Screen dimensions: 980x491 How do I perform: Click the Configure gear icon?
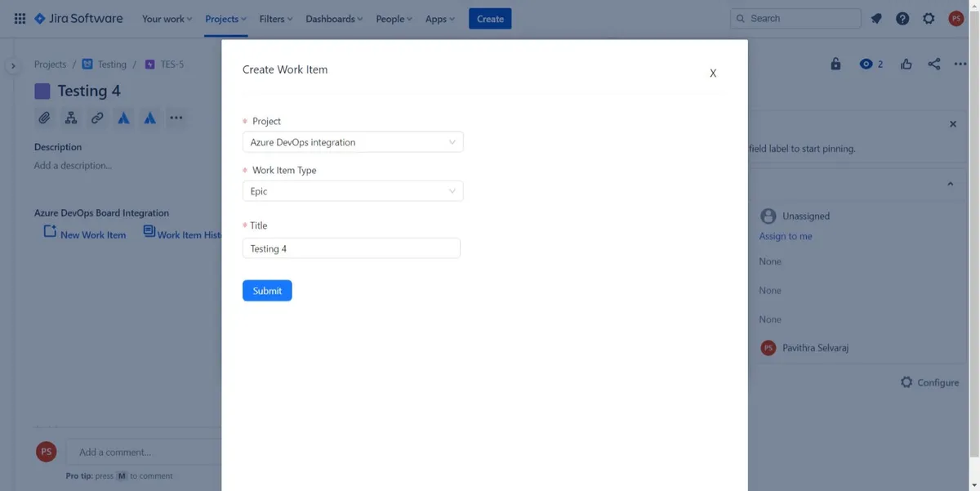pyautogui.click(x=906, y=382)
